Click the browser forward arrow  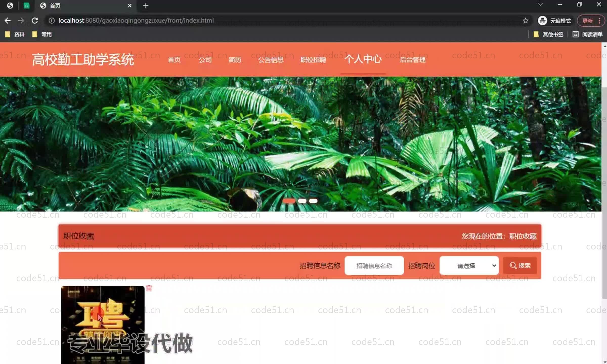tap(21, 20)
